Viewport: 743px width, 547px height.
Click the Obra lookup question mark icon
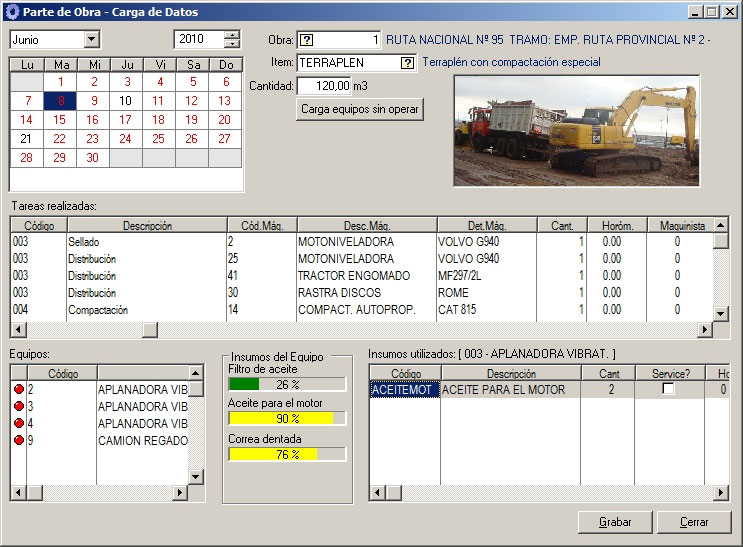pos(307,40)
